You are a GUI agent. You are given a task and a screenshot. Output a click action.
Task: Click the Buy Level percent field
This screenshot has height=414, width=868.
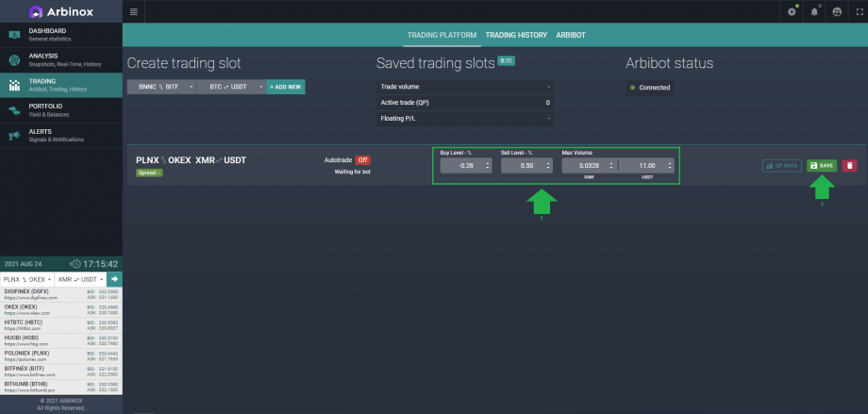point(466,165)
